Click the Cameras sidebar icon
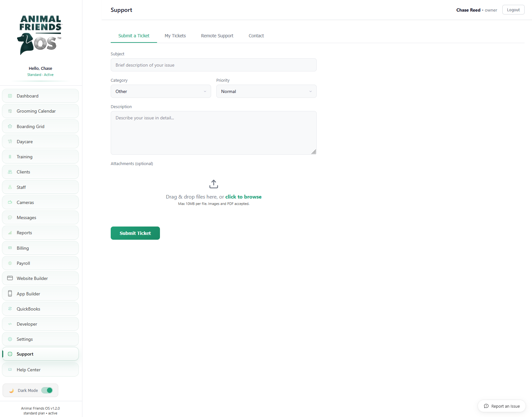 [x=10, y=202]
